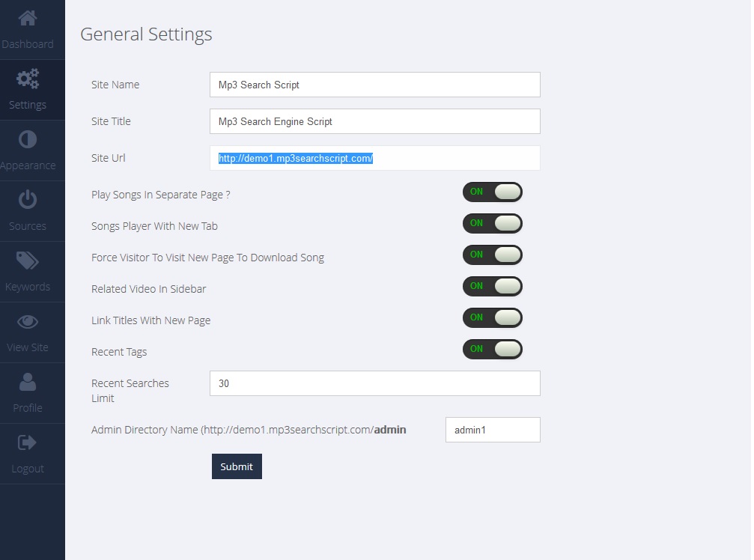Click the Dashboard home icon
The height and width of the screenshot is (560, 754).
pyautogui.click(x=28, y=18)
